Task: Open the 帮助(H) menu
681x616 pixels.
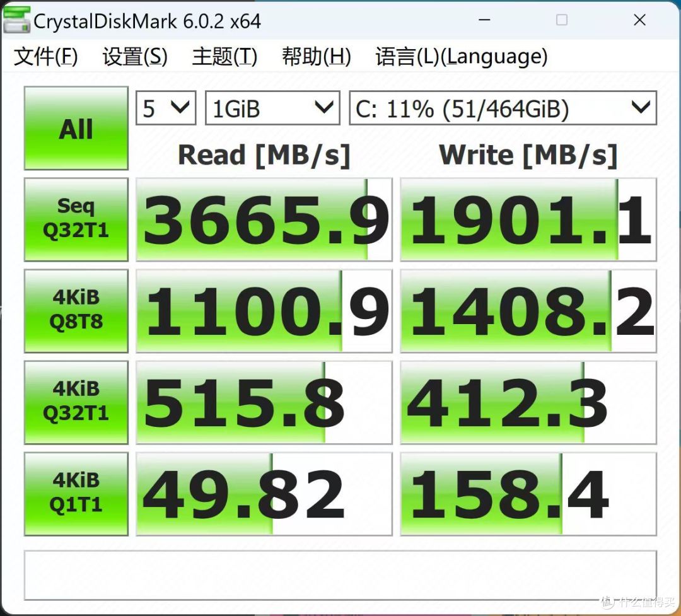Action: (316, 57)
